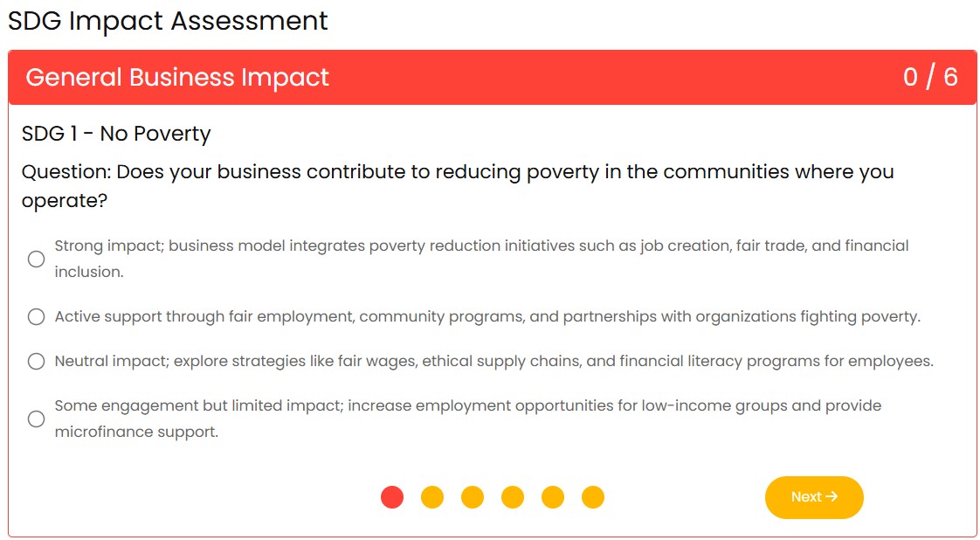Navigate to the fifth question progress dot
This screenshot has height=540, width=980.
click(553, 497)
